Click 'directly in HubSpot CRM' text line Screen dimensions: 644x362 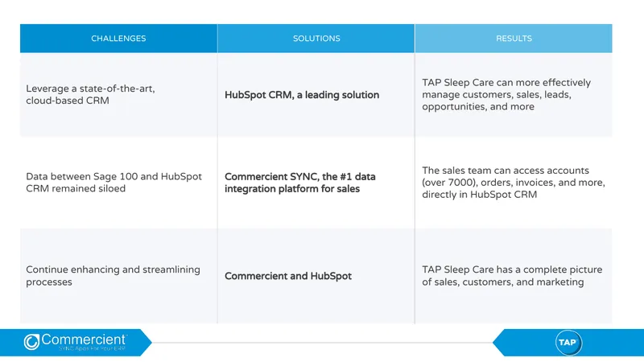479,194
